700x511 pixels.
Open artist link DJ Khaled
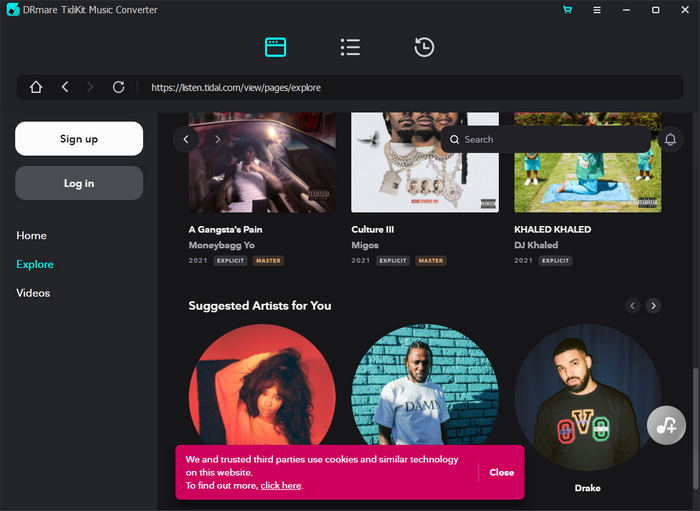point(536,245)
